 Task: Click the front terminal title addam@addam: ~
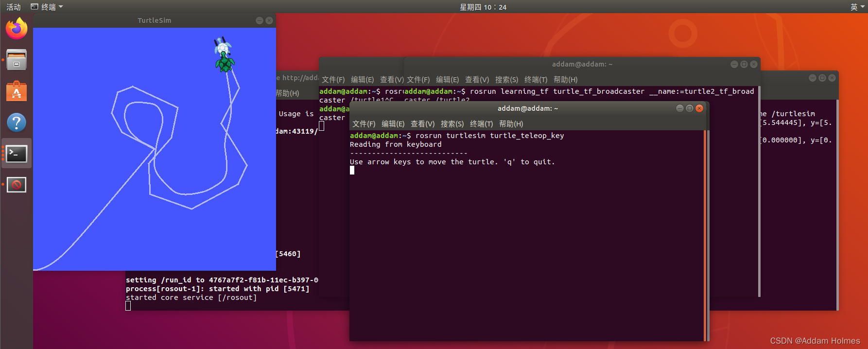pyautogui.click(x=528, y=108)
